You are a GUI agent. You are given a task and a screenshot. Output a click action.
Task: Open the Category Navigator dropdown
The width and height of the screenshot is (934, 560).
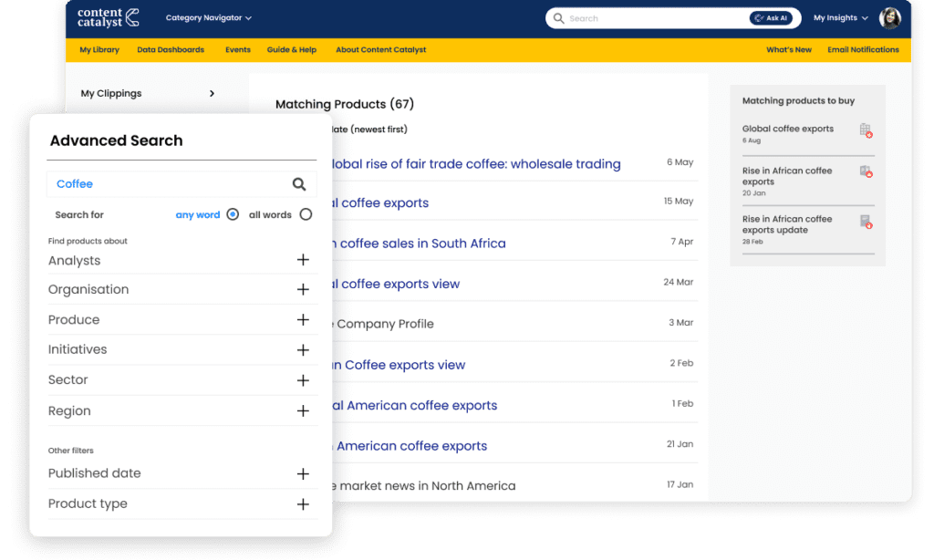[x=209, y=18]
